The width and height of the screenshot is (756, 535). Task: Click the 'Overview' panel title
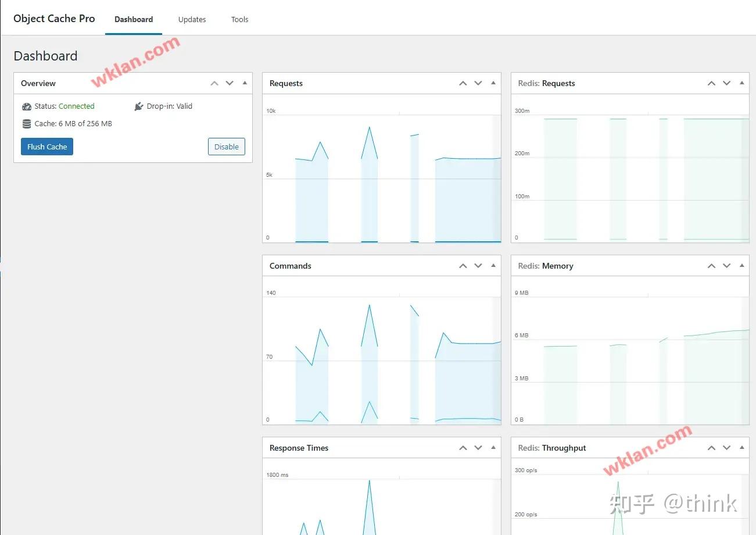tap(38, 83)
